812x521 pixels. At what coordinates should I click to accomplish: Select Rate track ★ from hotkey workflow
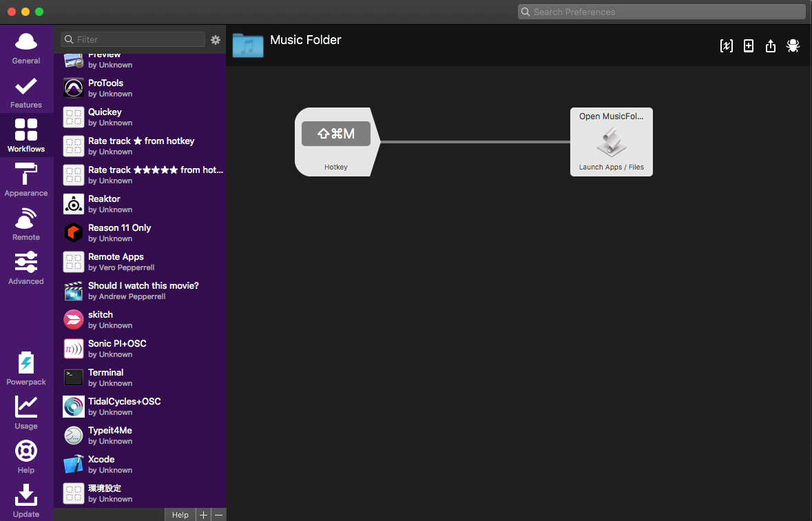coord(140,146)
